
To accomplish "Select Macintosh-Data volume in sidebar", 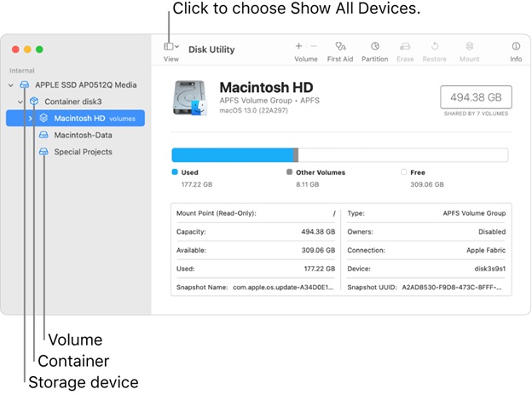I will tap(83, 135).
